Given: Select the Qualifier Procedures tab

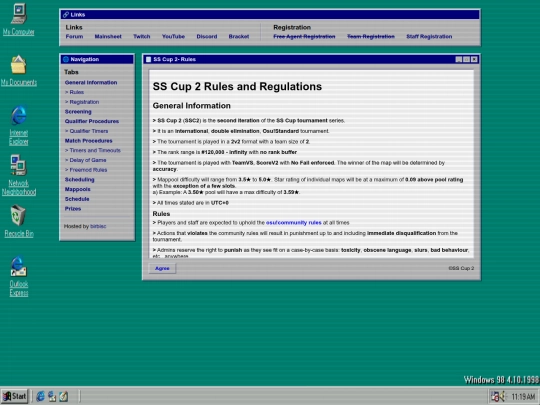Looking at the screenshot, I should coord(92,121).
